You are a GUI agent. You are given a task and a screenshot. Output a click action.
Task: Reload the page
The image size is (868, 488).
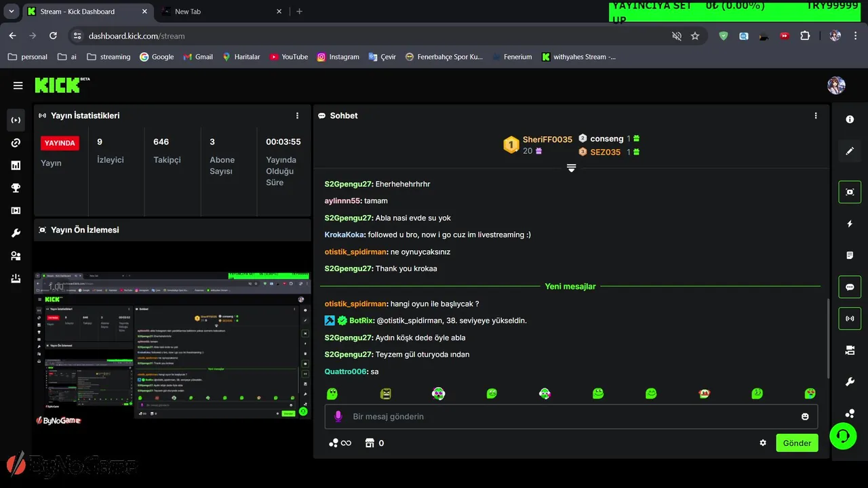point(54,36)
